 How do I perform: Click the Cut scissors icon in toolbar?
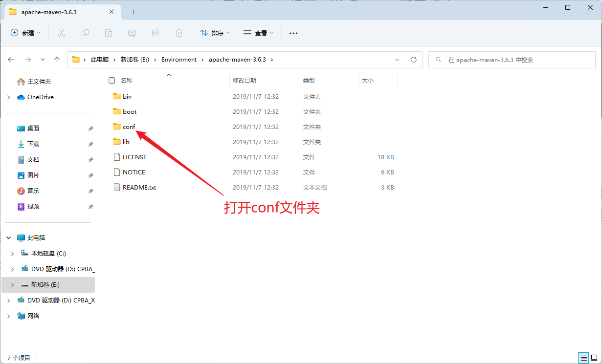(61, 33)
